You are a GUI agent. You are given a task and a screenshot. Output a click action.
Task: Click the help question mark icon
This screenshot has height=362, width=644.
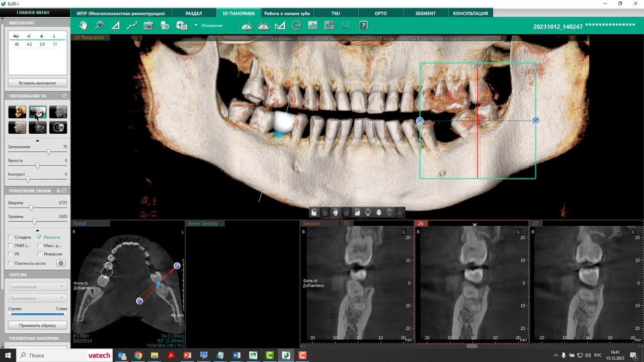click(x=363, y=25)
